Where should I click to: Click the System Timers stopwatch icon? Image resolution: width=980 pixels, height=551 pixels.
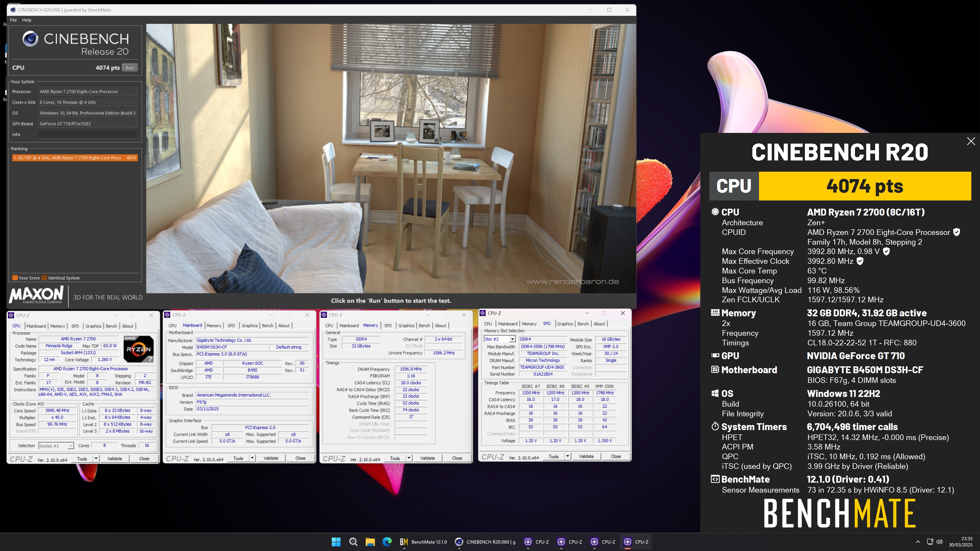715,426
